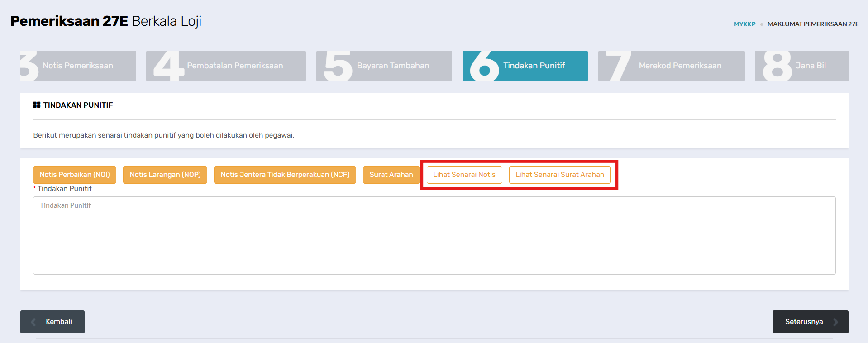
Task: Click Notis Larangan (NOP) button
Action: pos(165,175)
